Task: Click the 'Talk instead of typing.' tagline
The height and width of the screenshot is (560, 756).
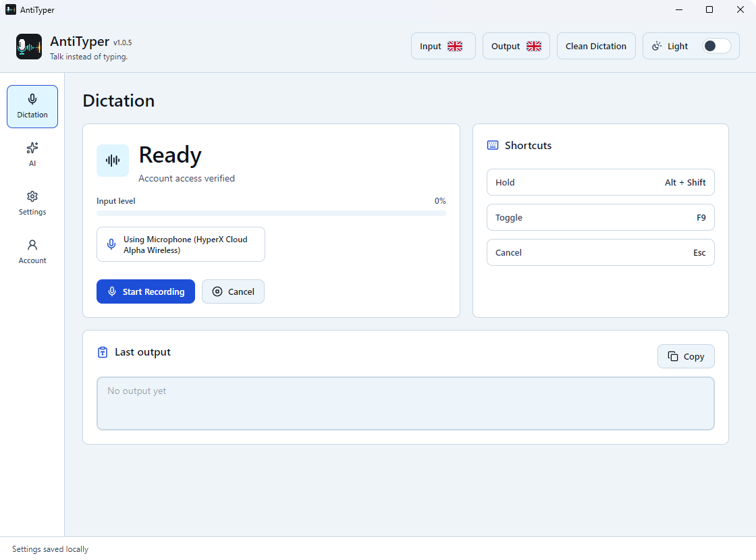Action: (x=88, y=57)
